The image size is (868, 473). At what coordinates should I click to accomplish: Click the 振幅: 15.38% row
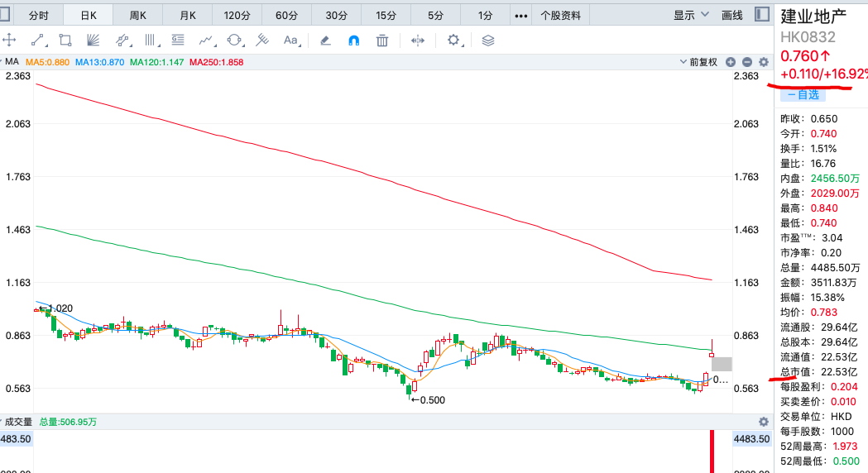point(812,297)
